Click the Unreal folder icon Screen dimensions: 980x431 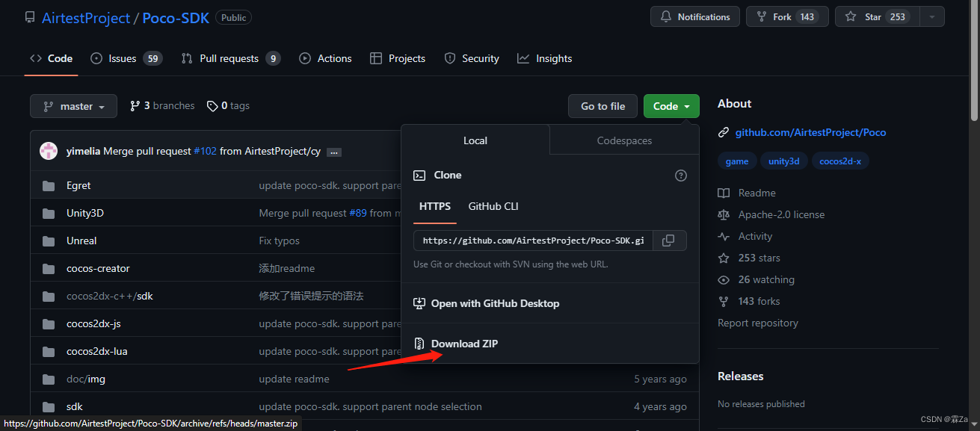(49, 241)
